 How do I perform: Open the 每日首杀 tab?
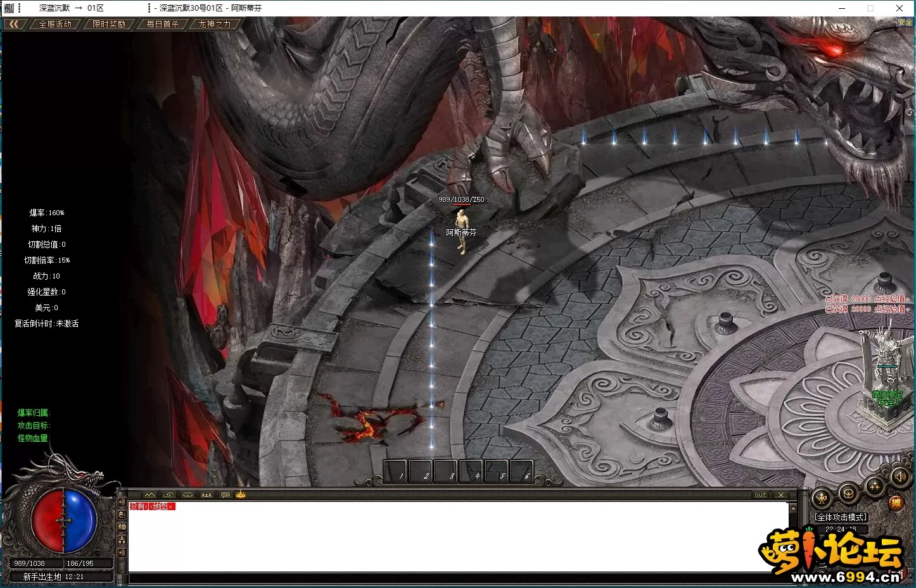point(163,24)
